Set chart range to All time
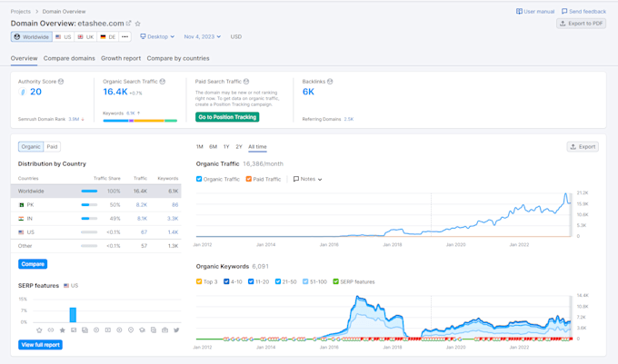 pos(257,147)
